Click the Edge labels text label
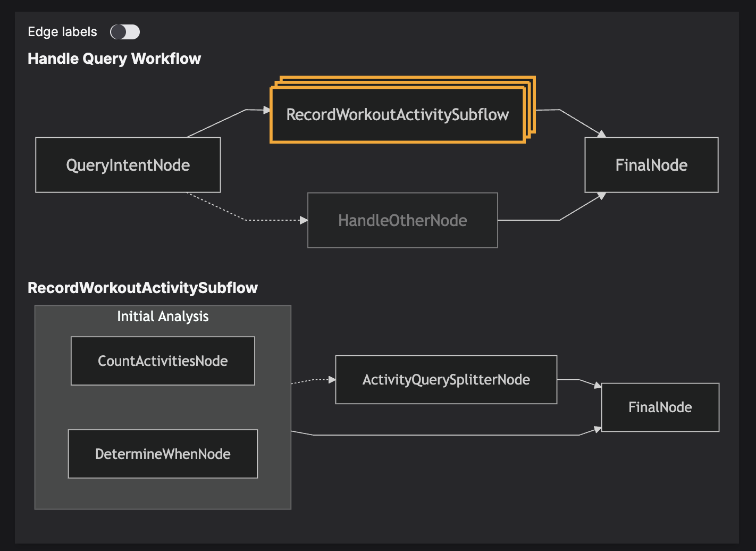Image resolution: width=756 pixels, height=551 pixels. [62, 32]
